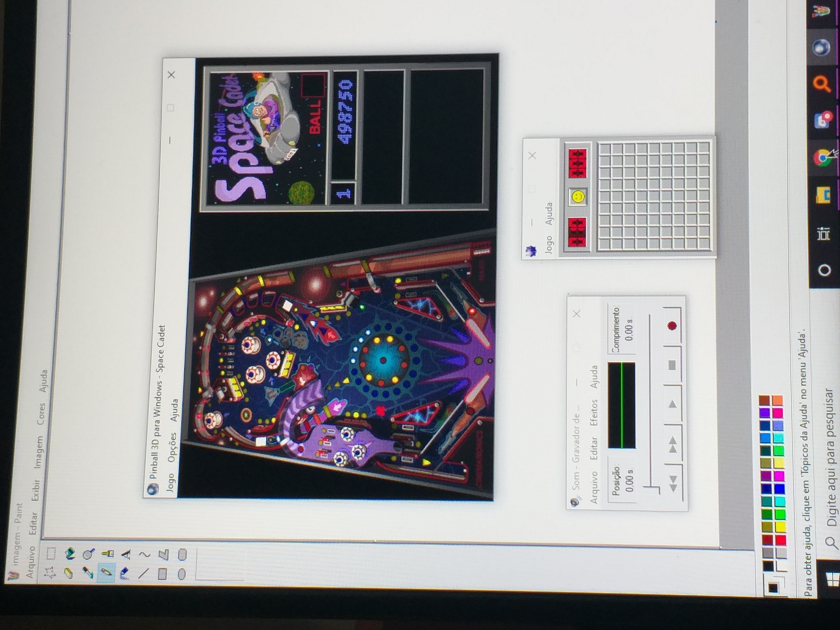This screenshot has height=630, width=840.
Task: Close the Sound Recorder window
Action: tap(576, 314)
